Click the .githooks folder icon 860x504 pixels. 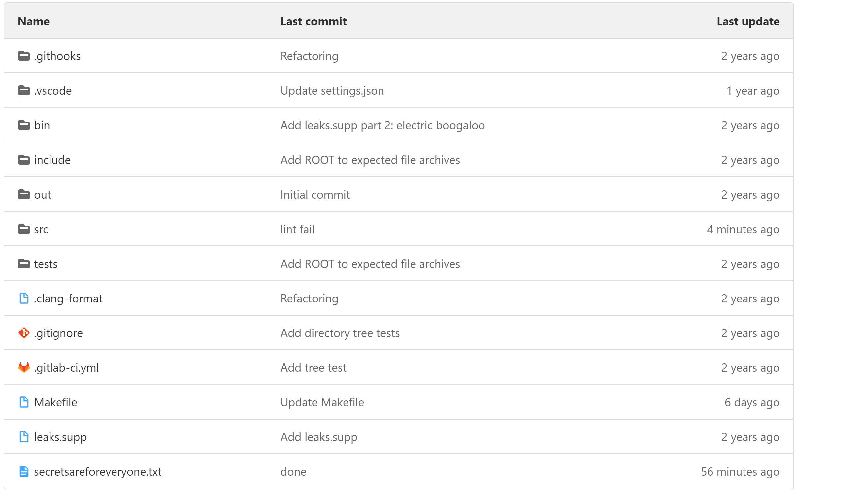(24, 56)
